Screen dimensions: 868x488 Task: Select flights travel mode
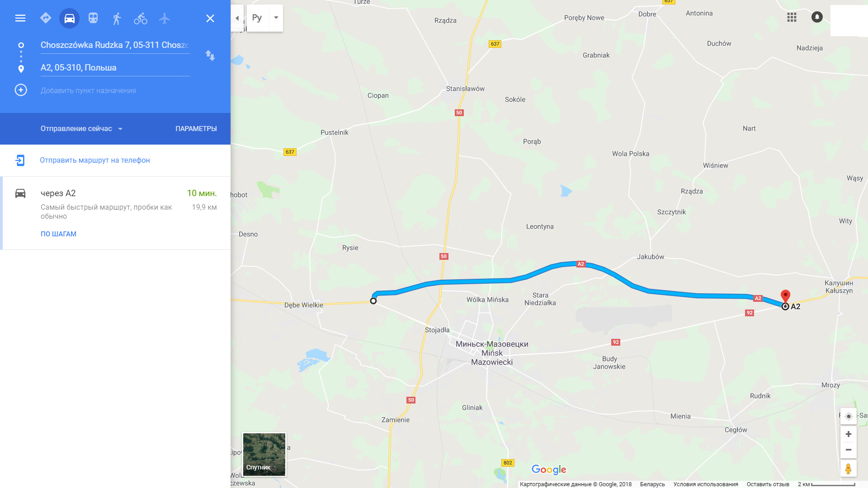point(165,18)
